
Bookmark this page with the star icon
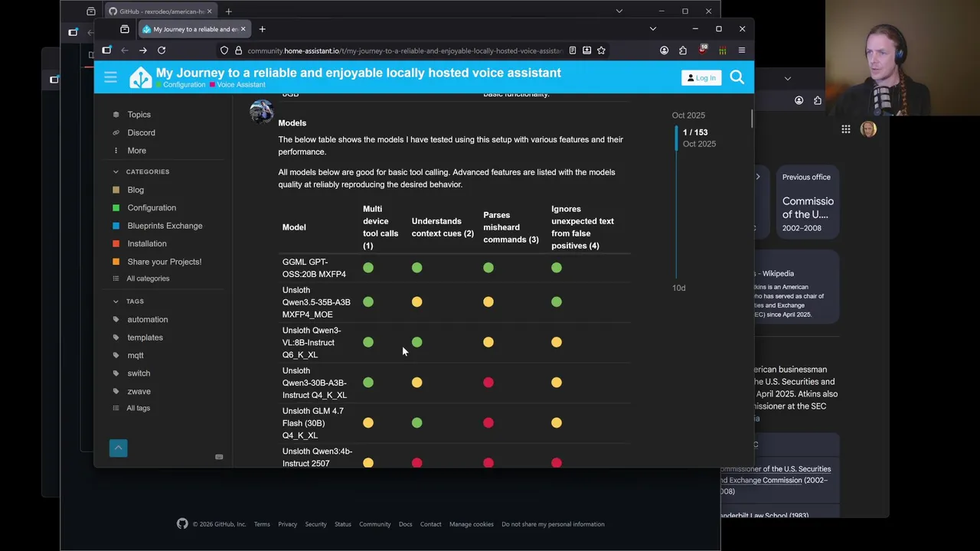coord(601,51)
